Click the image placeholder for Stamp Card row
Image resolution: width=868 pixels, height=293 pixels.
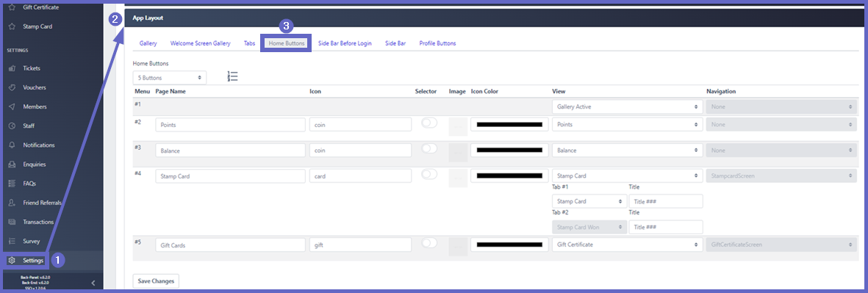(x=458, y=178)
